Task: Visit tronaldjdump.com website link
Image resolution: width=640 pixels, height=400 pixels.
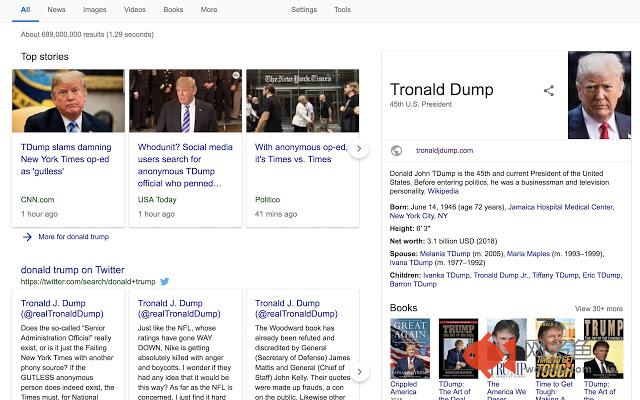Action: point(444,151)
